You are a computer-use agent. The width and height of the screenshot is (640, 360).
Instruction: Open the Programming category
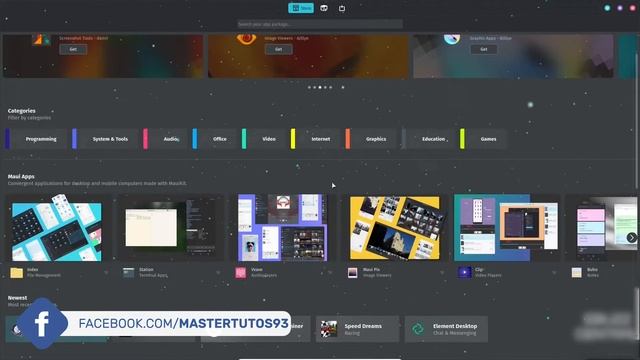[x=36, y=139]
